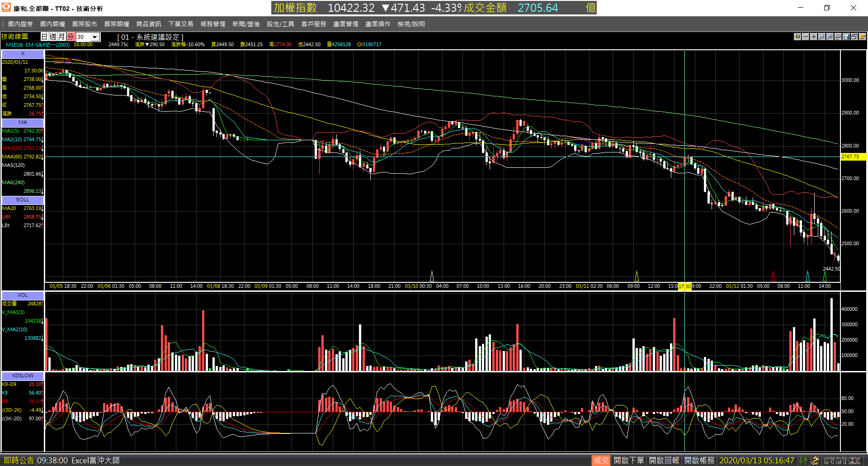Click the MA1(5) 2742.30 value row
The height and width of the screenshot is (466, 868).
[x=23, y=131]
